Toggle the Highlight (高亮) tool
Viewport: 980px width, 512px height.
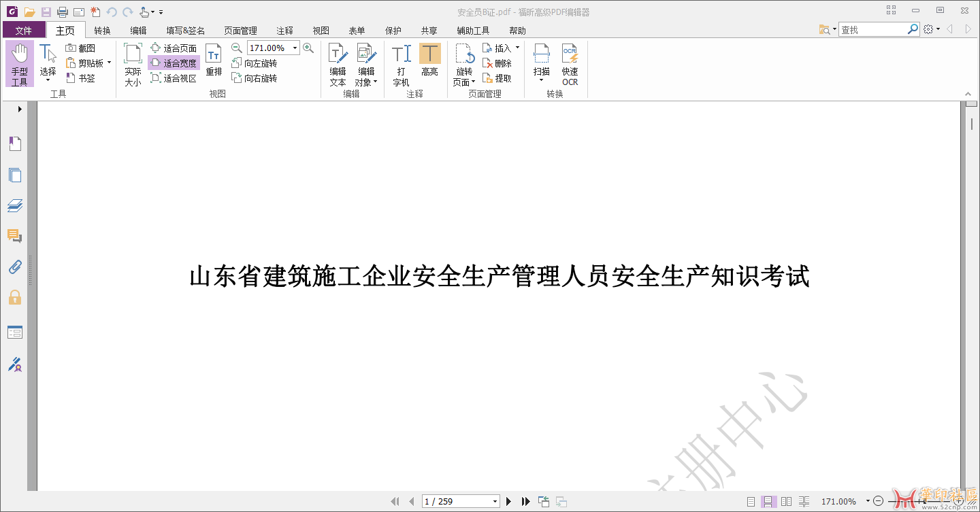pyautogui.click(x=429, y=61)
